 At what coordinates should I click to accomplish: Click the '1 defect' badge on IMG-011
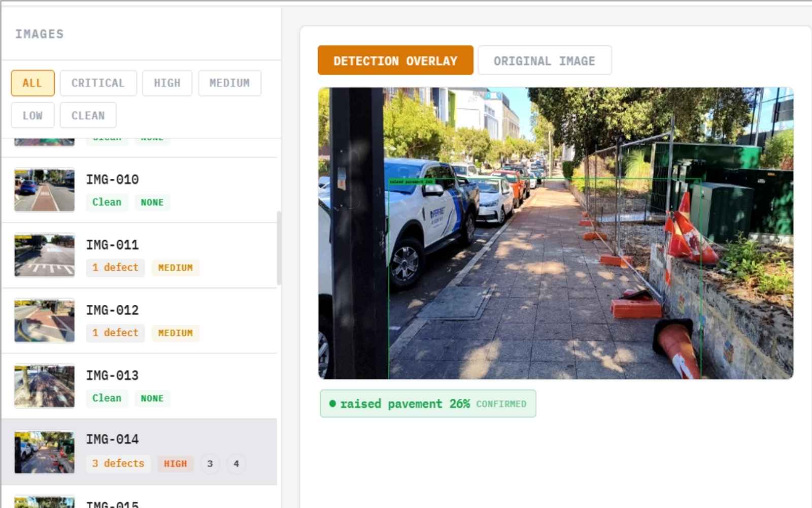tap(115, 267)
